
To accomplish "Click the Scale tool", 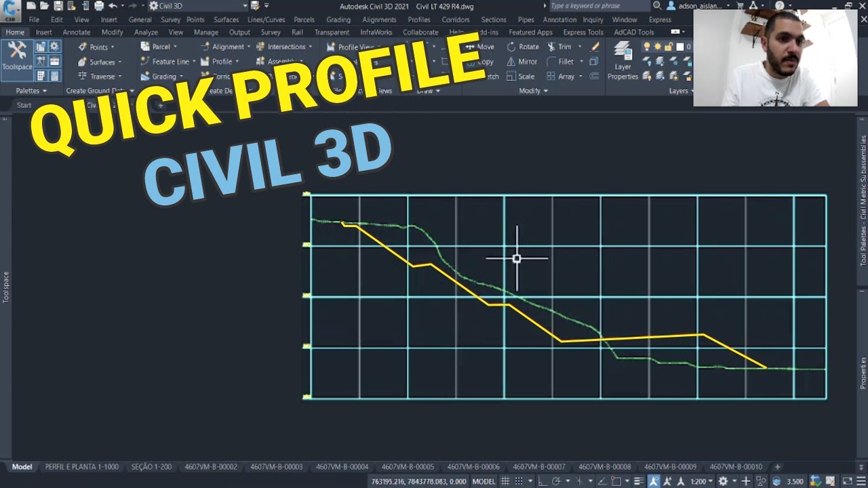I will click(x=520, y=77).
